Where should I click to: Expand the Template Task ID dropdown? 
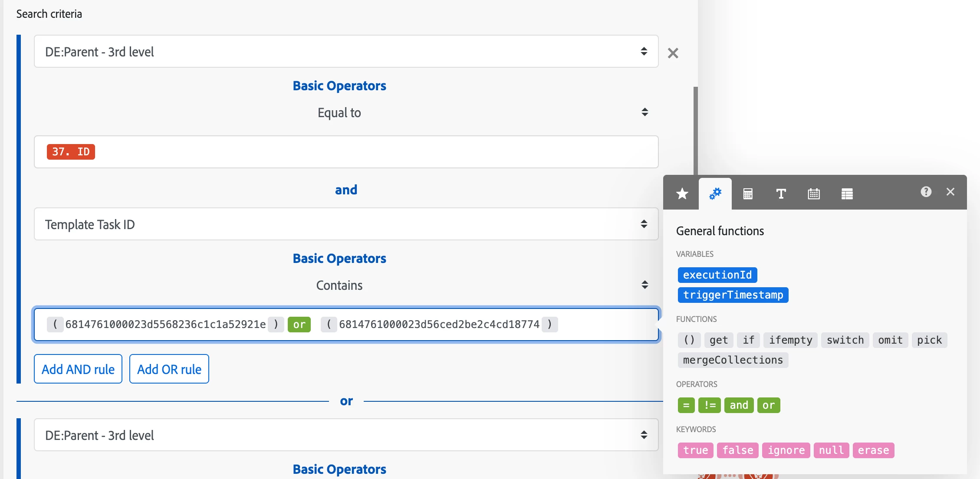(346, 224)
